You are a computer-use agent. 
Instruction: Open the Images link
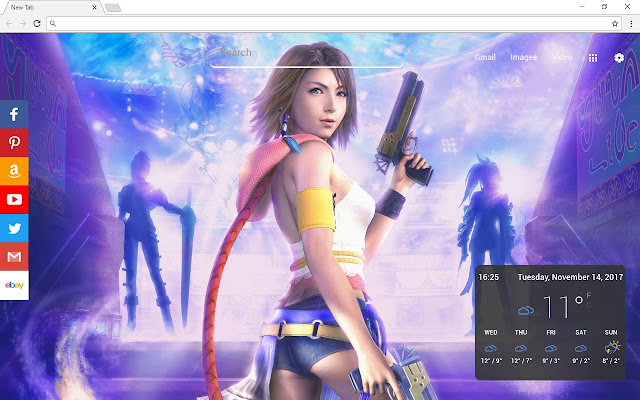523,57
